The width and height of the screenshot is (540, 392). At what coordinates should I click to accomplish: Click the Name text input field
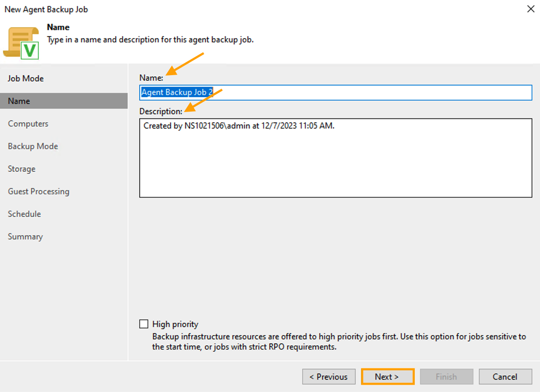pyautogui.click(x=335, y=92)
